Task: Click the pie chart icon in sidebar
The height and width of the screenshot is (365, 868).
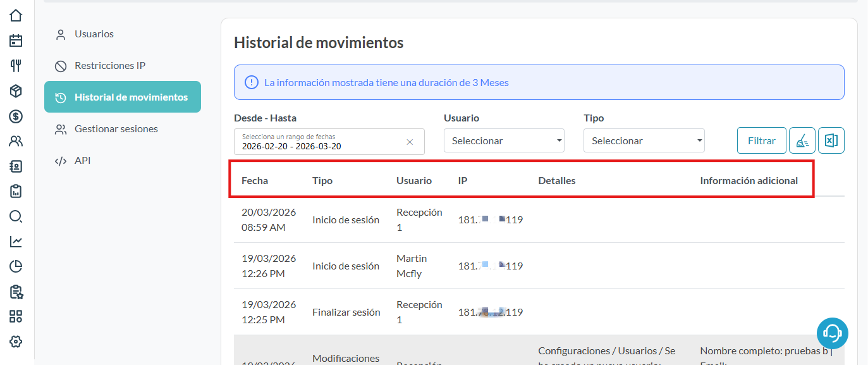Action: click(16, 266)
